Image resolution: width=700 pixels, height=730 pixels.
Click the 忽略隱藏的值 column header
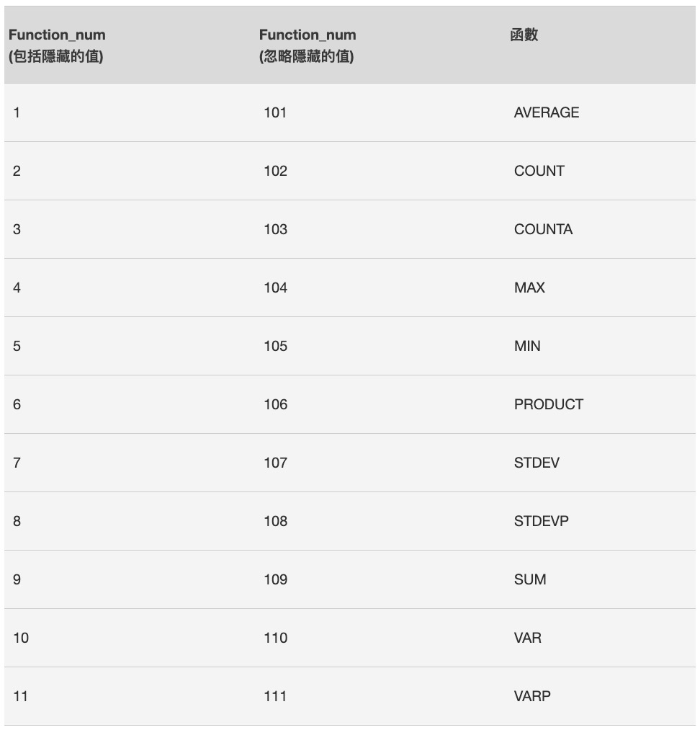(308, 45)
